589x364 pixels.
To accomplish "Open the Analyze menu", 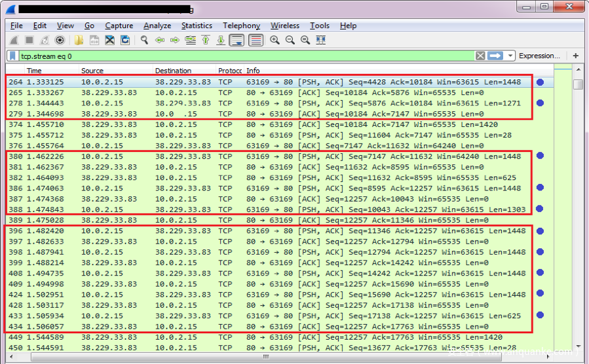I will [157, 26].
